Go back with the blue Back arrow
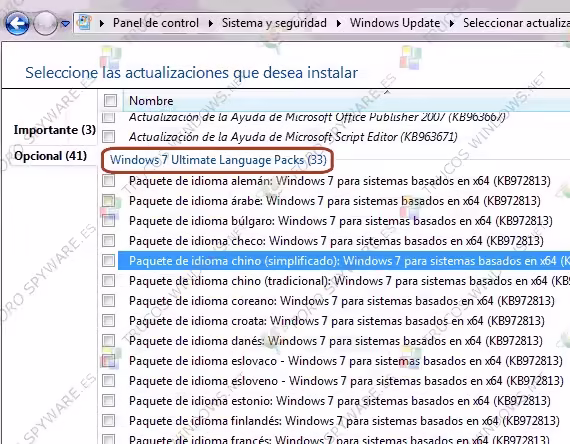Image resolution: width=570 pixels, height=444 pixels. click(17, 23)
